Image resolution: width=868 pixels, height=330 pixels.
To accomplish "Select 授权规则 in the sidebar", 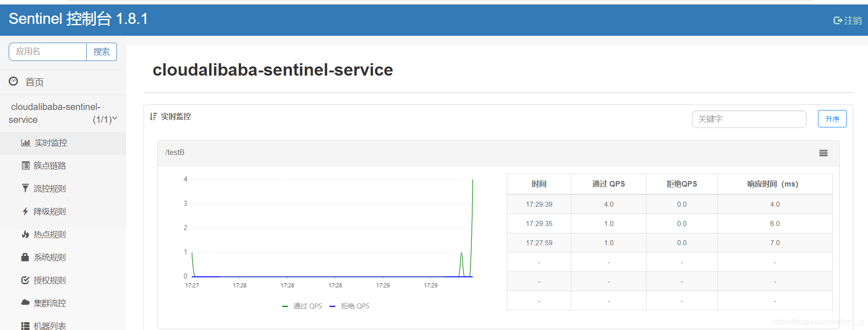I will pyautogui.click(x=50, y=280).
